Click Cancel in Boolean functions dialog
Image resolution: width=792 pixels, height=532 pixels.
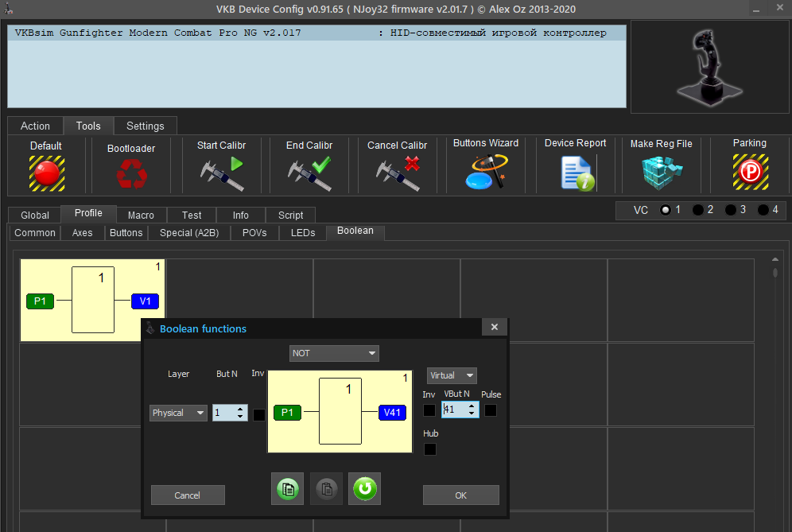[x=188, y=495]
